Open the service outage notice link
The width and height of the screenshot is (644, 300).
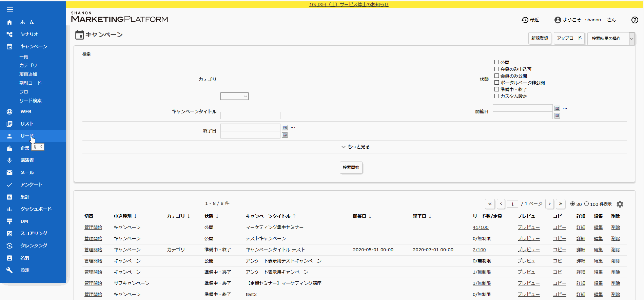pos(349,4)
